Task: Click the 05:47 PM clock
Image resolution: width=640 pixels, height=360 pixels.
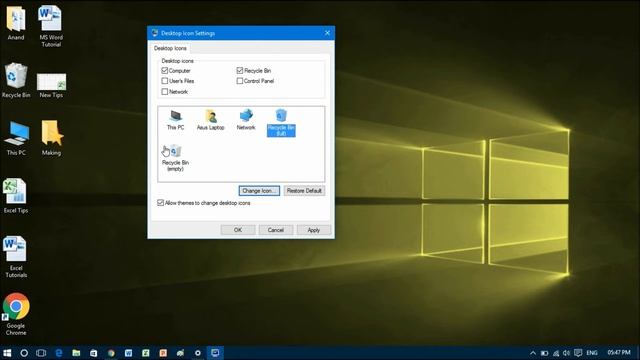Action: 619,352
